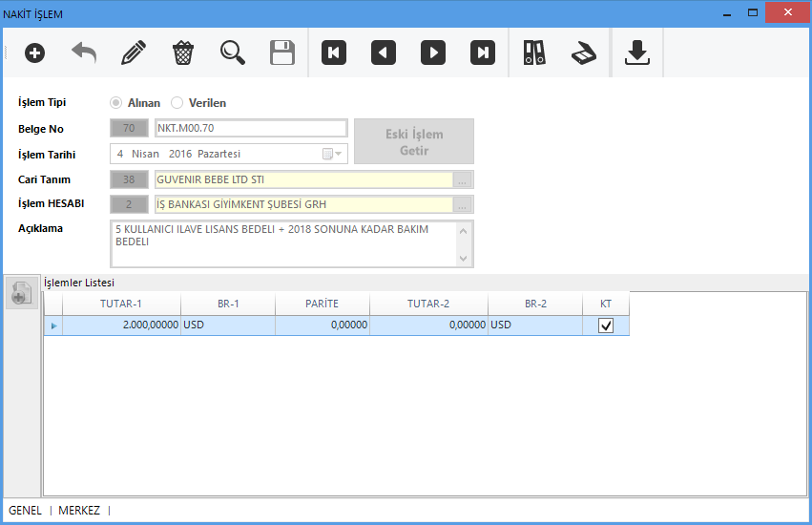Click the GENEL status bar item
The width and height of the screenshot is (812, 525).
(x=26, y=511)
